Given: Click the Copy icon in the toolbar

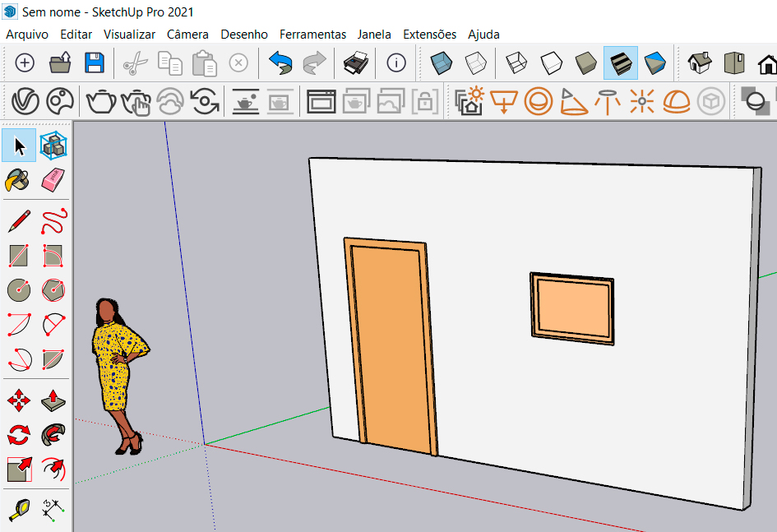Looking at the screenshot, I should 169,63.
